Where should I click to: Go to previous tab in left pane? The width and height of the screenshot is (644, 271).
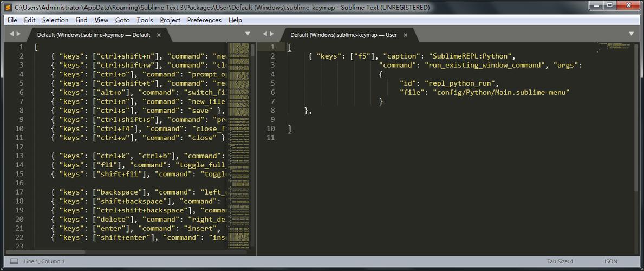[11, 34]
